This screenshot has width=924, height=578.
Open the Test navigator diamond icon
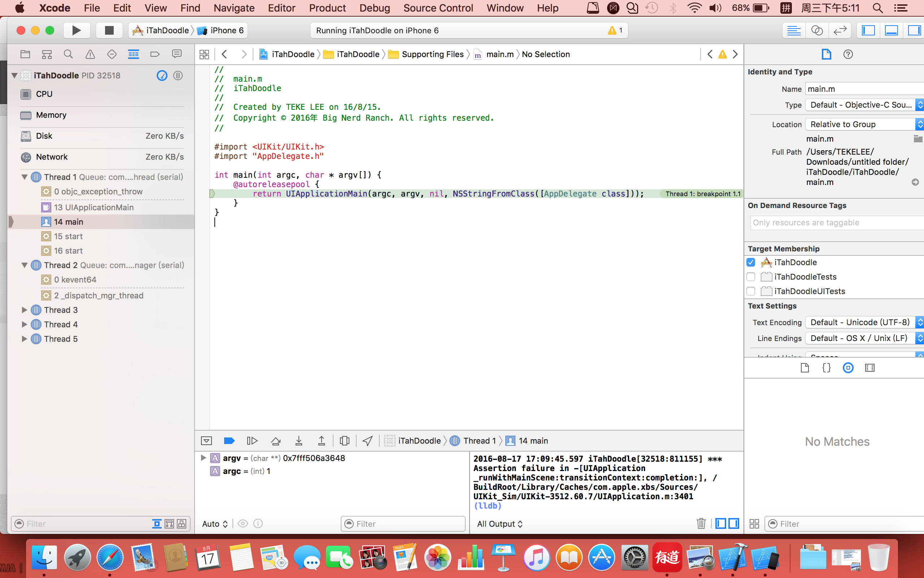[112, 54]
